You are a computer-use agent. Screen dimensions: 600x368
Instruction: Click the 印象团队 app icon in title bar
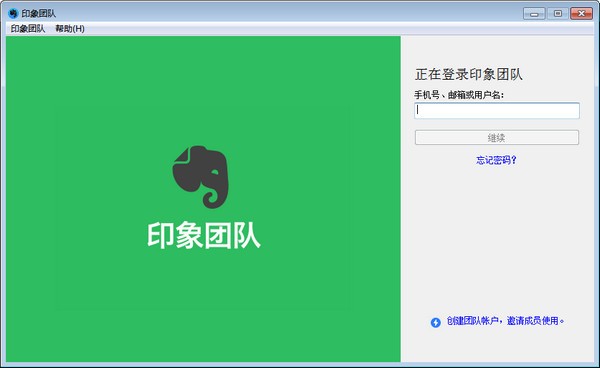(x=13, y=13)
